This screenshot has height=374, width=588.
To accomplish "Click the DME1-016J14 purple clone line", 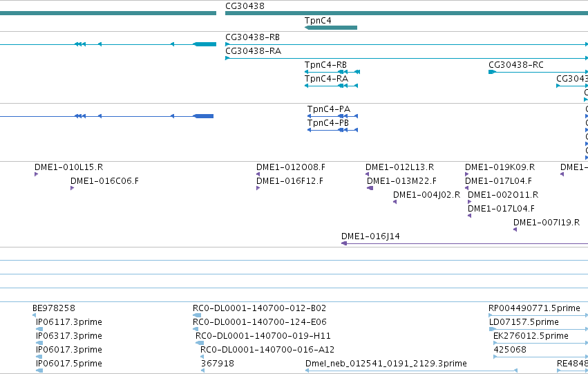I will point(464,243).
